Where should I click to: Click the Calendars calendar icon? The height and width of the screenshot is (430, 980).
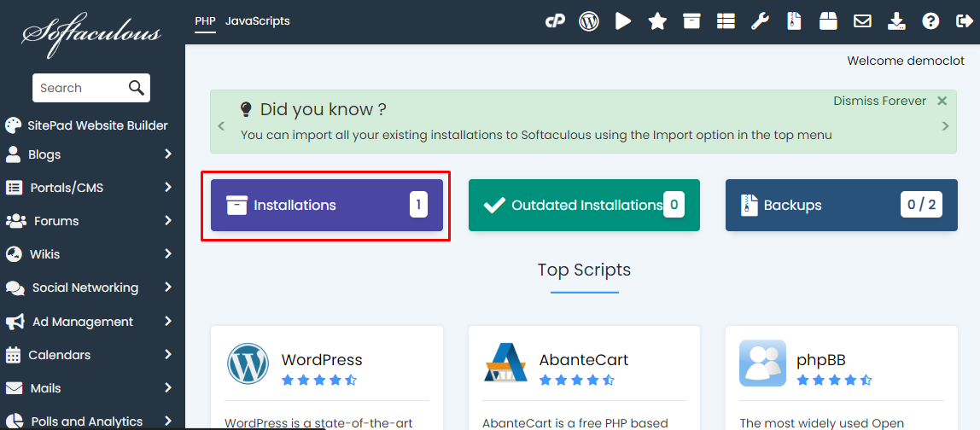coord(13,355)
